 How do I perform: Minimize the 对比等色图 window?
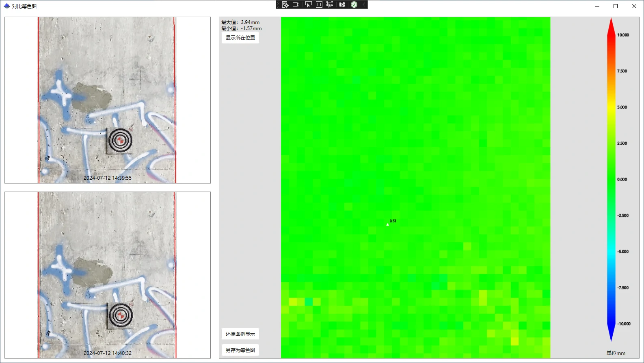(x=597, y=6)
